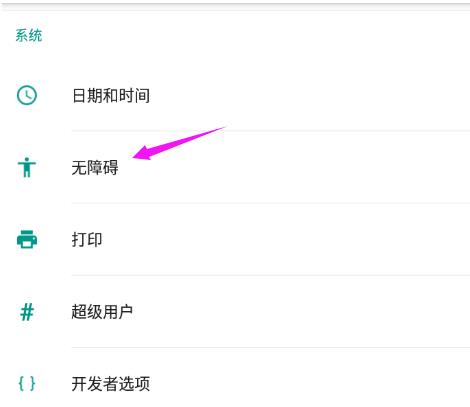Open the 超级用户 superuser label
Image resolution: width=470 pixels, height=407 pixels.
point(102,312)
